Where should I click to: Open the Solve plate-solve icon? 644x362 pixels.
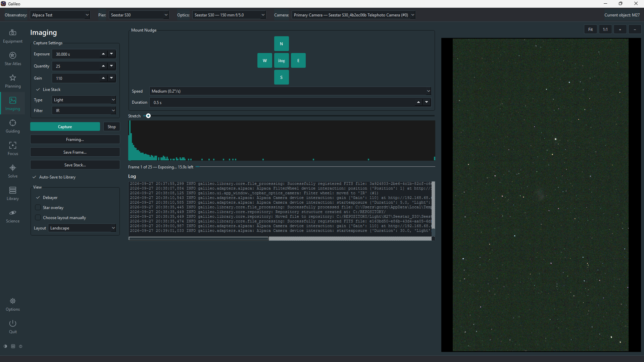click(13, 168)
